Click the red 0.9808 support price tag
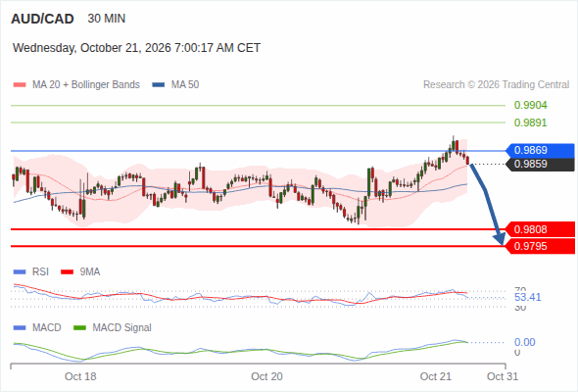 pos(540,229)
